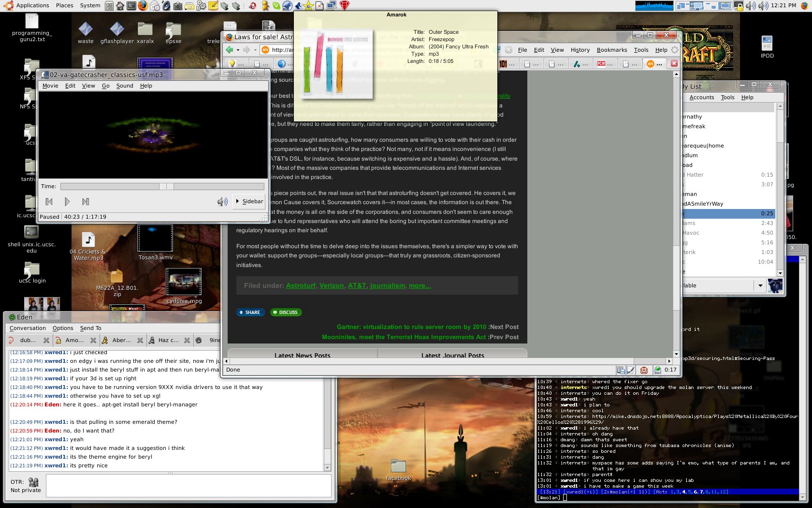Click the movie player volume icon
This screenshot has height=508, width=812.
[x=222, y=202]
